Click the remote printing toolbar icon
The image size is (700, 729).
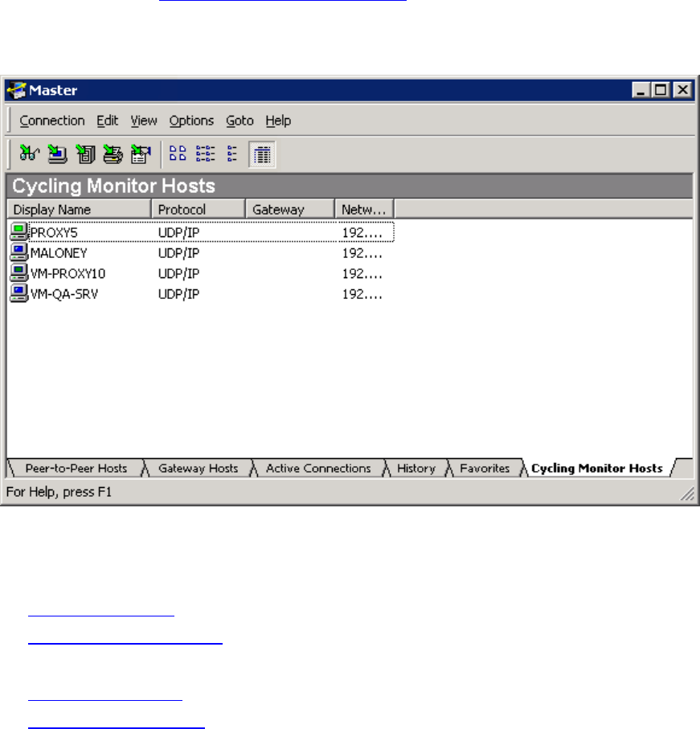pyautogui.click(x=113, y=154)
